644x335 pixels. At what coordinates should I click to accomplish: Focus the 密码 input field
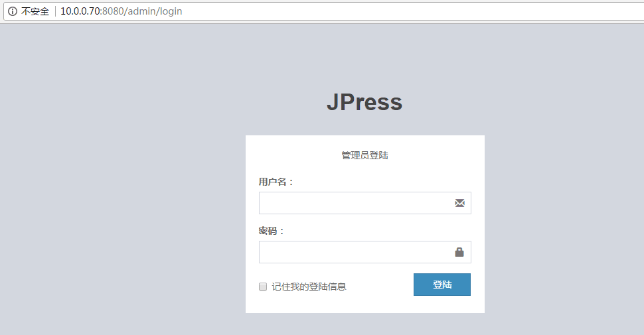(x=364, y=252)
